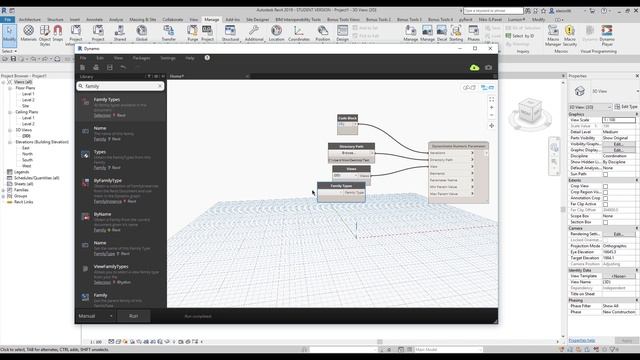The image size is (640, 360).
Task: Click pan mode icon in Dynamo canvas
Action: click(x=491, y=126)
